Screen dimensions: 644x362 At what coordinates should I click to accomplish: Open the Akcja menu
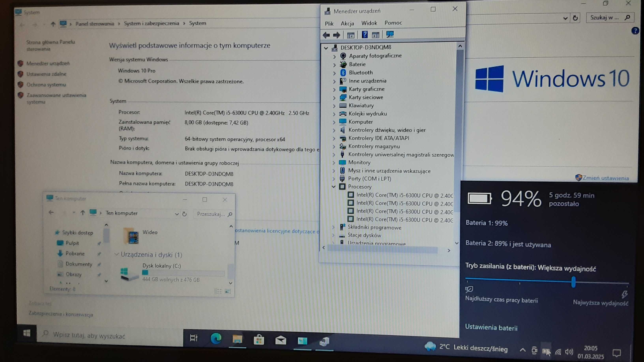(347, 23)
